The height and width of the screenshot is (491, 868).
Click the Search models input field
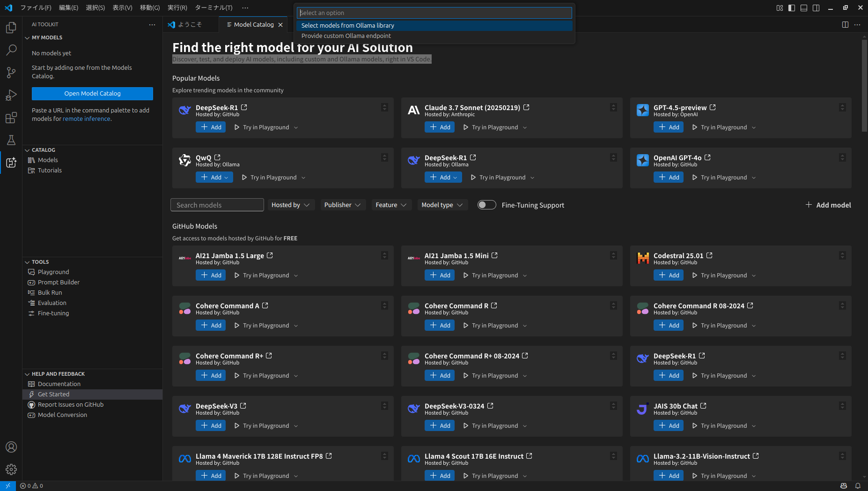(x=217, y=205)
